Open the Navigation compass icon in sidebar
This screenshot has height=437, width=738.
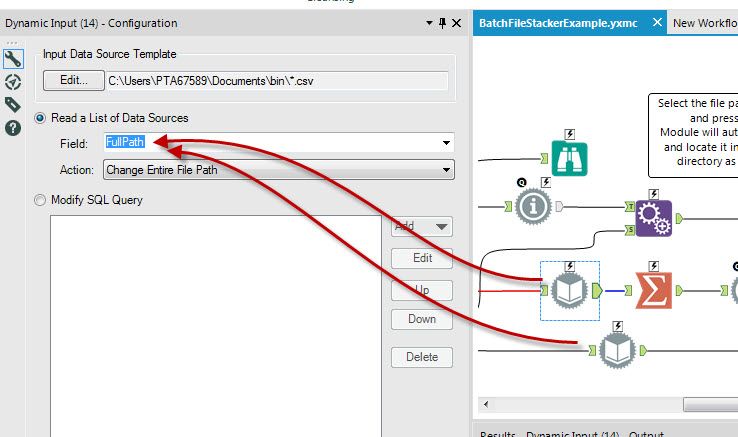(13, 82)
